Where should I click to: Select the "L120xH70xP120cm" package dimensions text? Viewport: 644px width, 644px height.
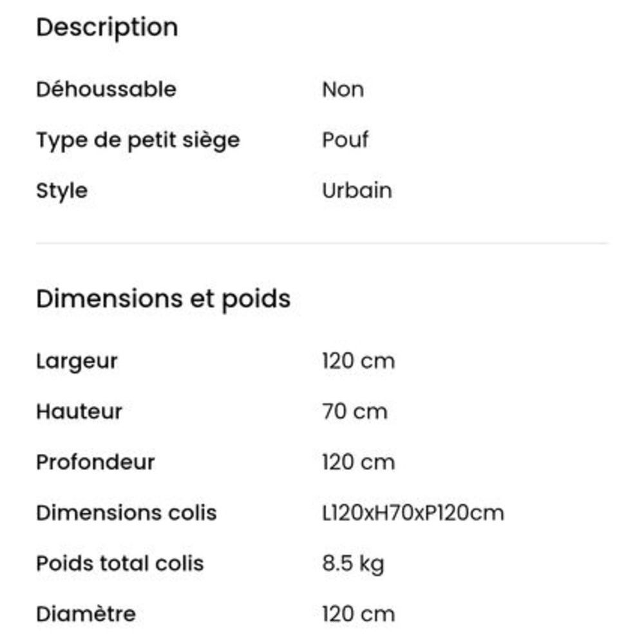point(413,513)
